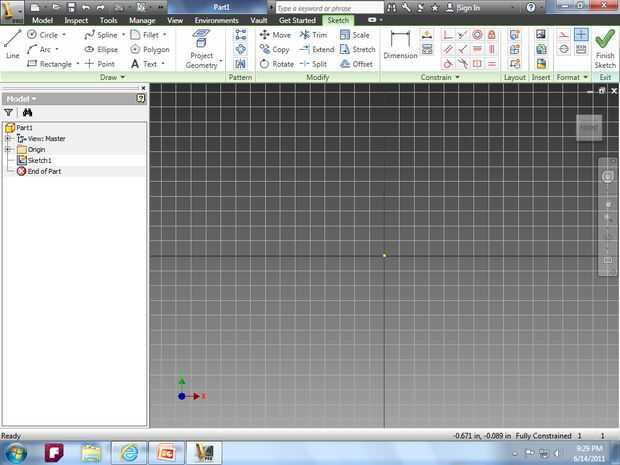This screenshot has width=620, height=465.
Task: Select the Fillet tool
Action: click(x=145, y=35)
